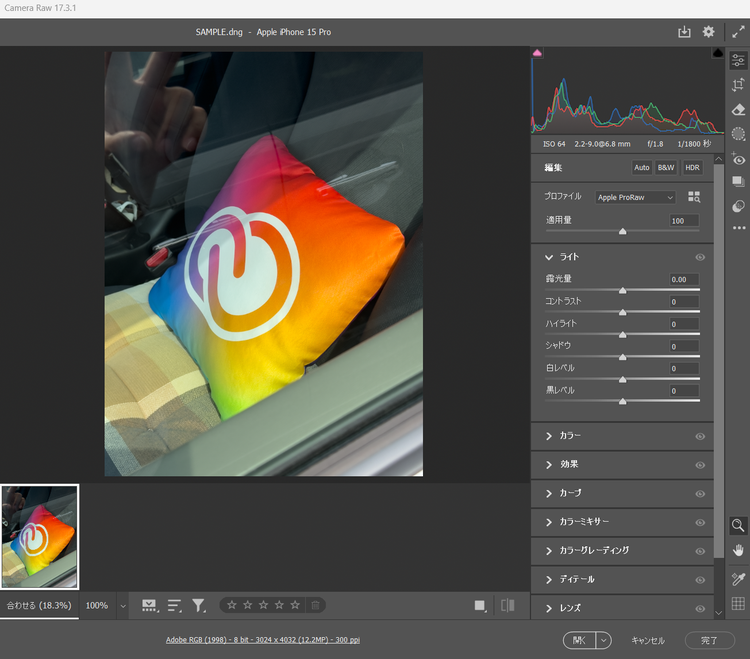Image resolution: width=750 pixels, height=659 pixels.
Task: Open the Masking tool
Action: click(x=738, y=134)
